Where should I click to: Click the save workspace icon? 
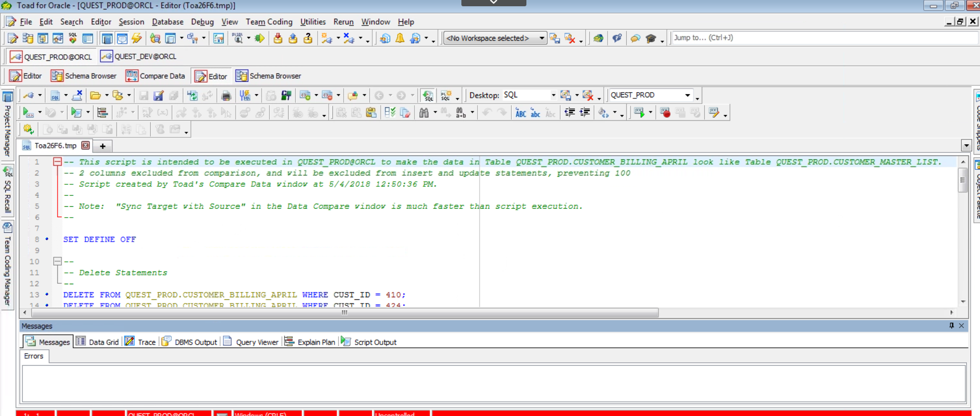[555, 39]
